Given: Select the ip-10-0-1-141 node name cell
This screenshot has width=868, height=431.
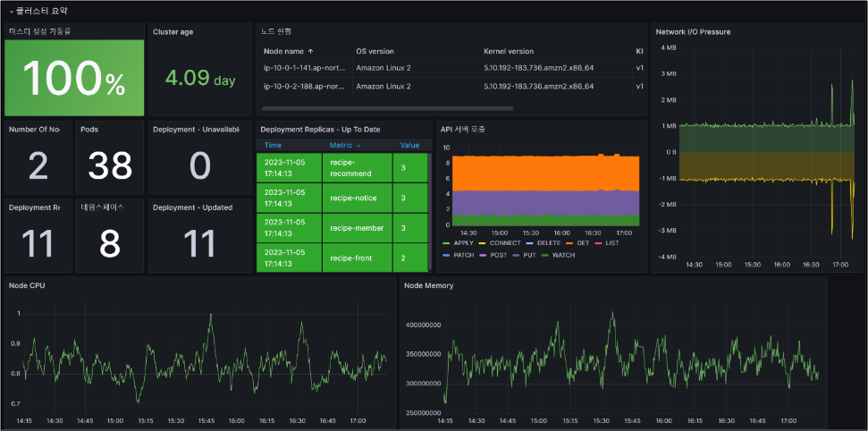Looking at the screenshot, I should [x=305, y=68].
